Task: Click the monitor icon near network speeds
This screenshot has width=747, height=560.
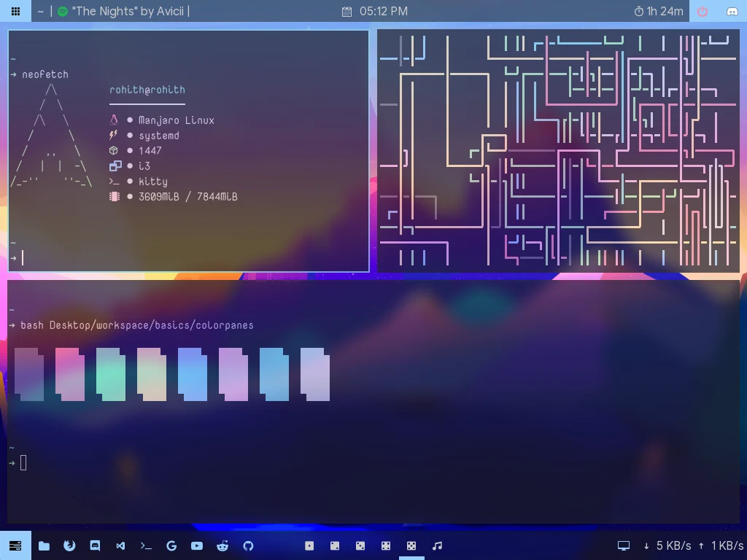Action: [x=623, y=545]
